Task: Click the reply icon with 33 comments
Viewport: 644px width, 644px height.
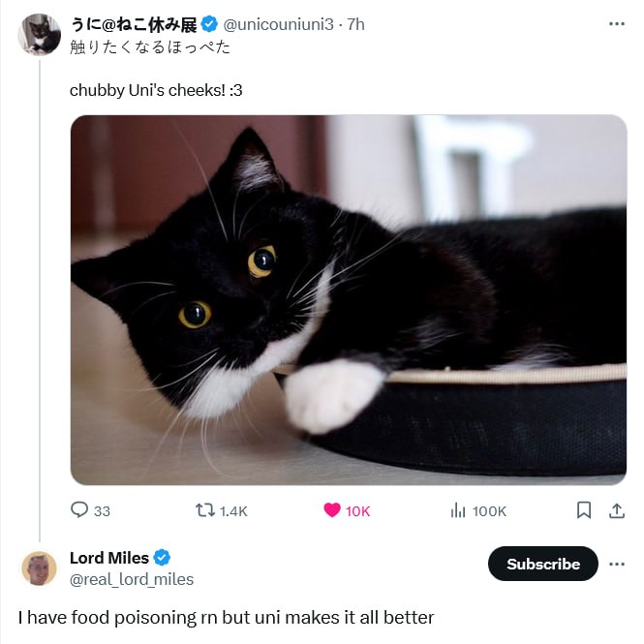Action: tap(79, 510)
